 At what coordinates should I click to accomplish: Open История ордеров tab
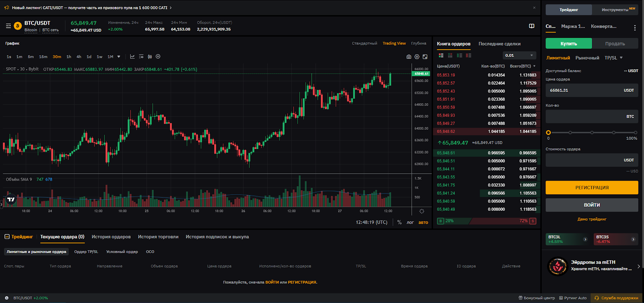111,237
